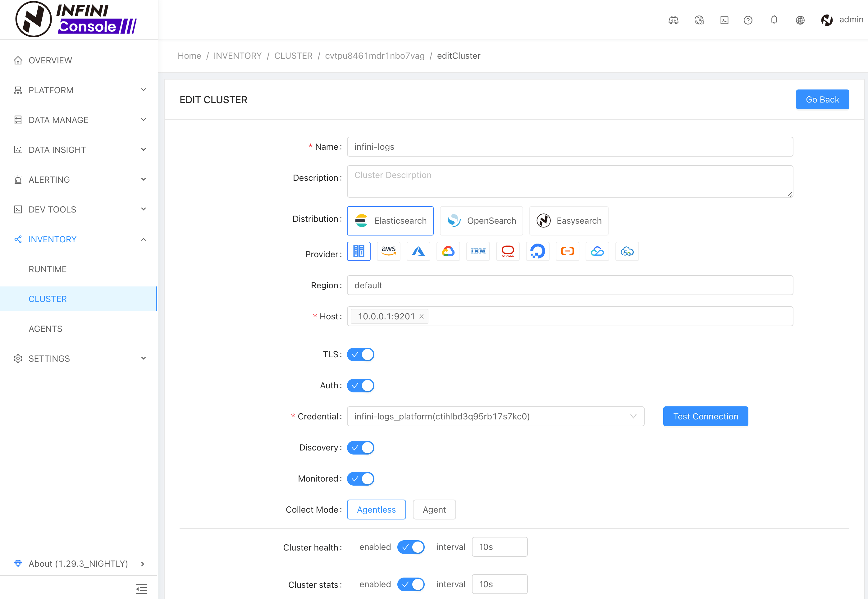
Task: Go to AGENTS in the sidebar
Action: pos(45,329)
